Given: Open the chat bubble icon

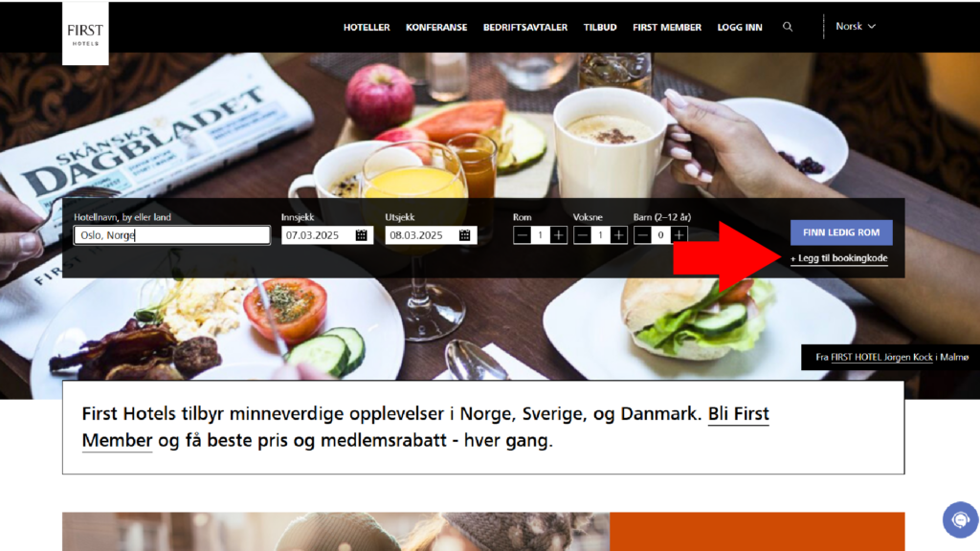Looking at the screenshot, I should [960, 519].
